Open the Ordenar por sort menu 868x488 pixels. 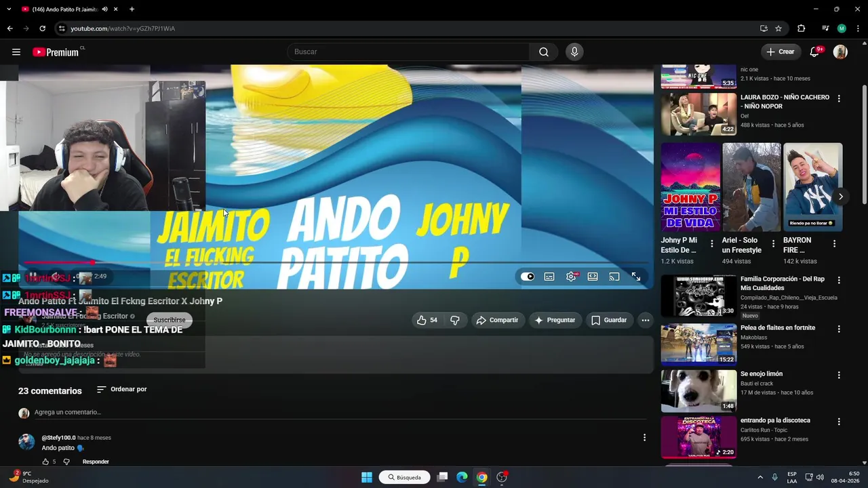122,389
